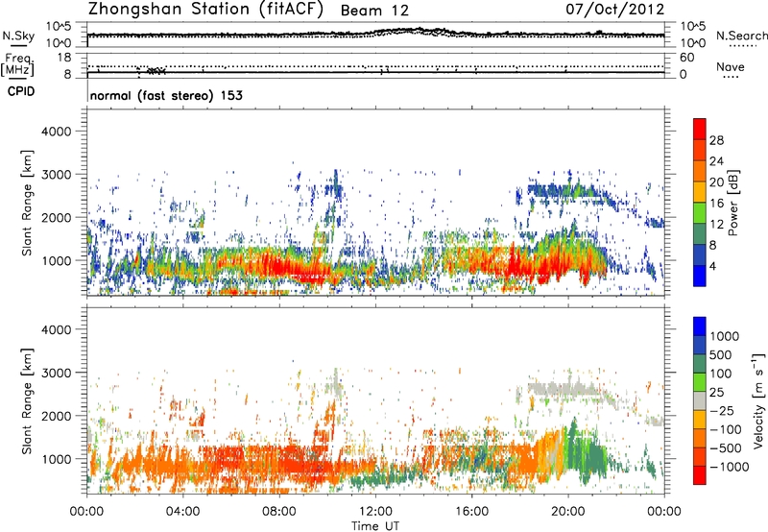Click the blue bottom of power colorbar

(700, 276)
